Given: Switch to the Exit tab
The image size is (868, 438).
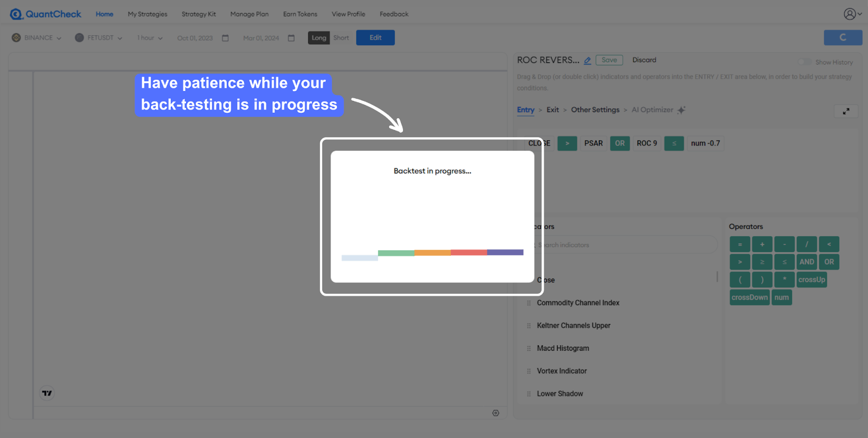Looking at the screenshot, I should [x=552, y=110].
